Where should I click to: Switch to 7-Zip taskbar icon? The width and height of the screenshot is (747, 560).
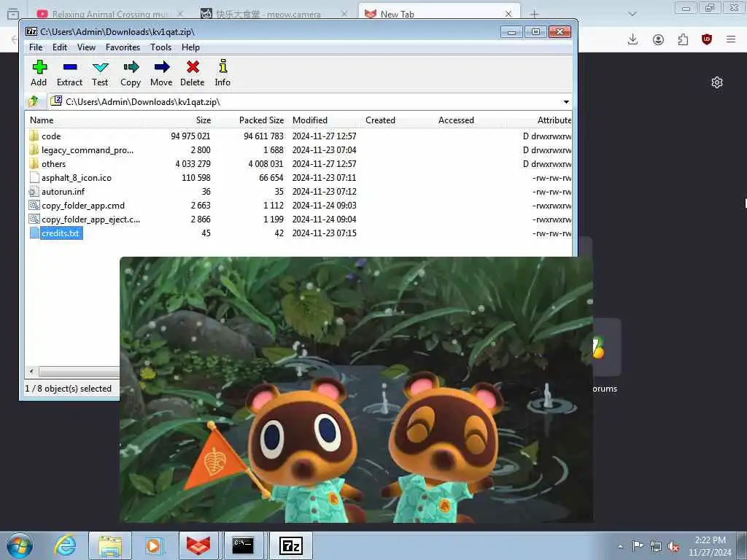click(x=291, y=545)
